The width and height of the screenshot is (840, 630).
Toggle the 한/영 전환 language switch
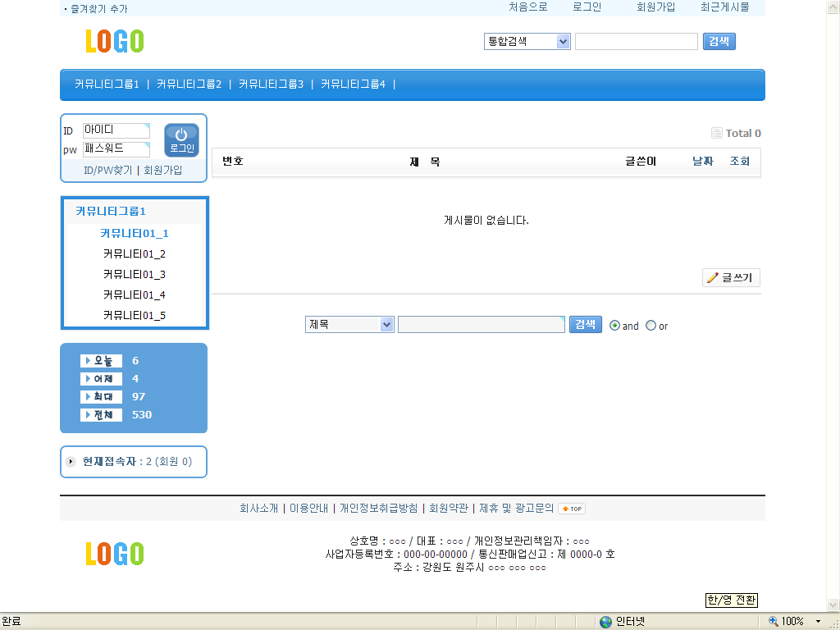pyautogui.click(x=732, y=600)
